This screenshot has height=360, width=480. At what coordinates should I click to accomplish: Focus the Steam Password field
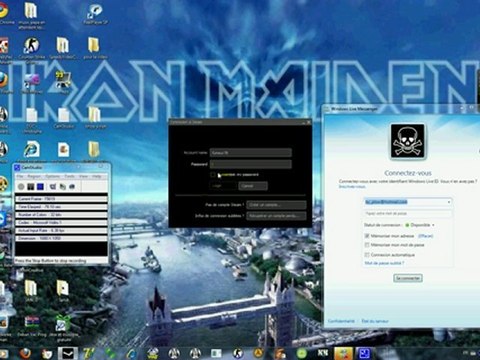coord(251,164)
